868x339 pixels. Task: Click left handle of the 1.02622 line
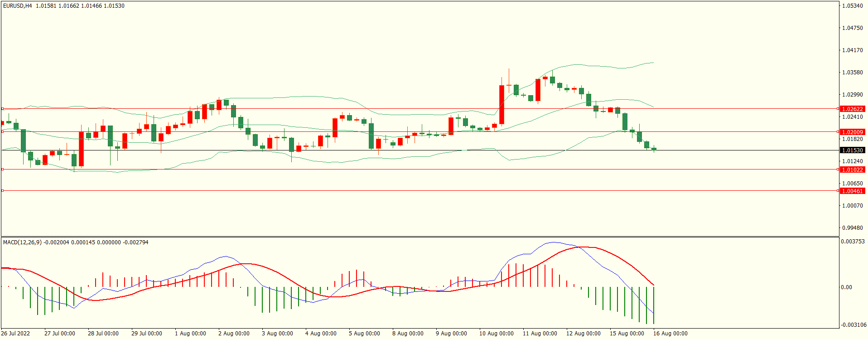(2, 109)
